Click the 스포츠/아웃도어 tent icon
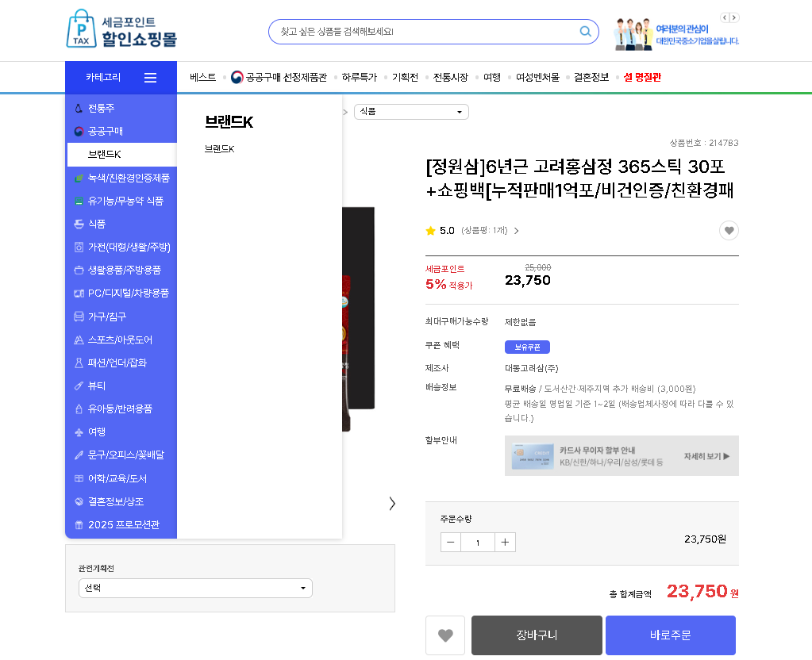The width and height of the screenshot is (812, 660). [79, 340]
